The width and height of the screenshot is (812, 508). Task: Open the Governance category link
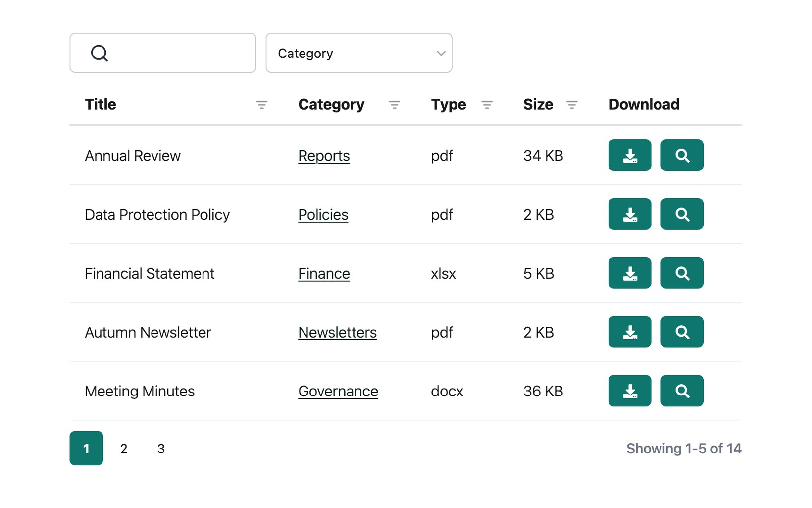click(x=338, y=392)
